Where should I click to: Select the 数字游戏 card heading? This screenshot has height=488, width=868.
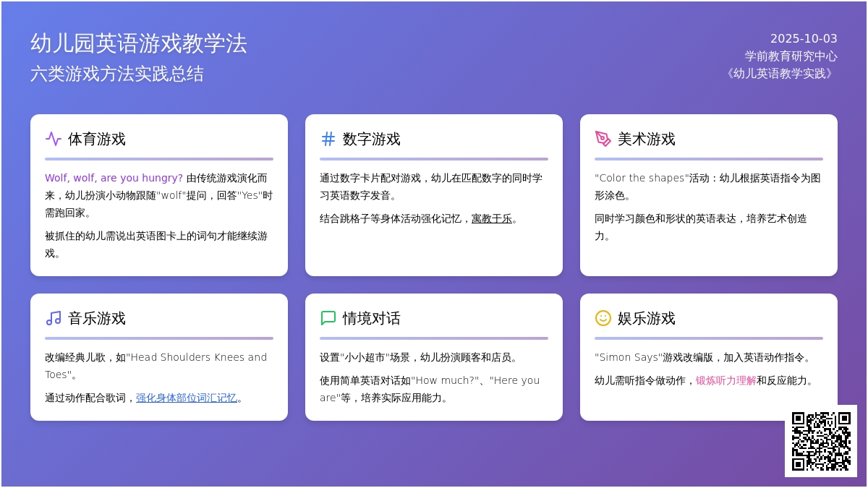[372, 139]
